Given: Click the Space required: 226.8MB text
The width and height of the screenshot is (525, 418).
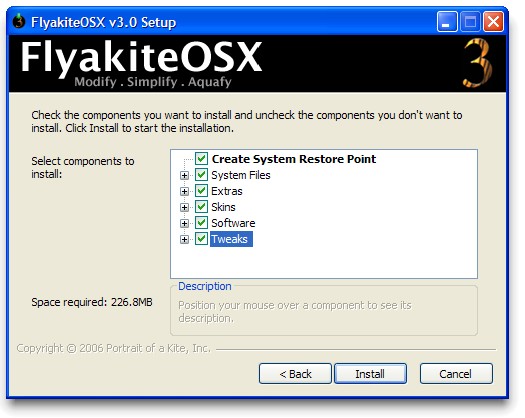Looking at the screenshot, I should click(x=92, y=302).
